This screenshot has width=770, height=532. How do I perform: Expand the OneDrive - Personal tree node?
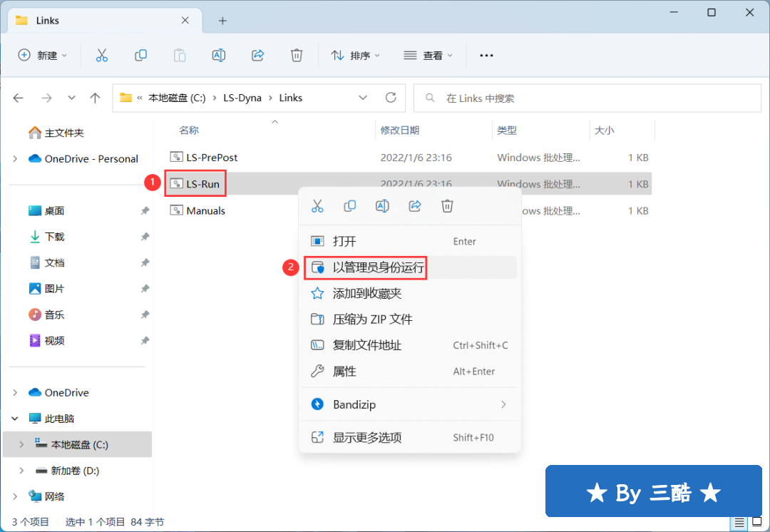15,158
